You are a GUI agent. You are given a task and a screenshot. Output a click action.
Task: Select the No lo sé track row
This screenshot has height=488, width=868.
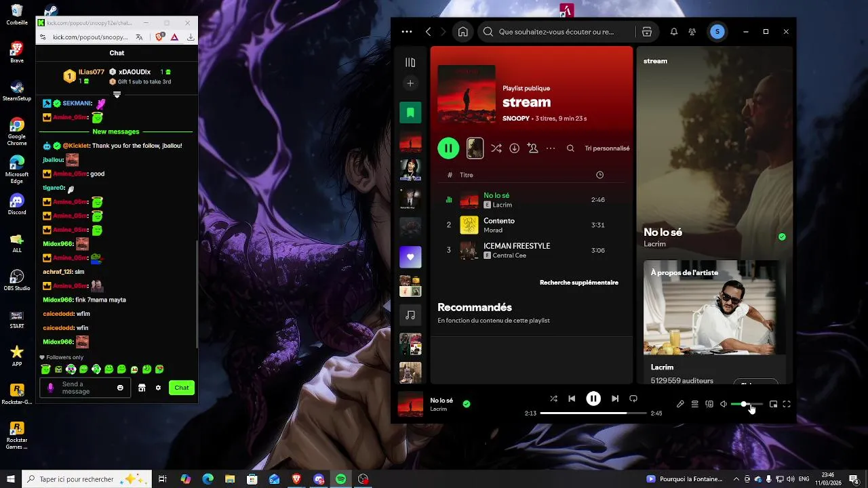[532, 200]
